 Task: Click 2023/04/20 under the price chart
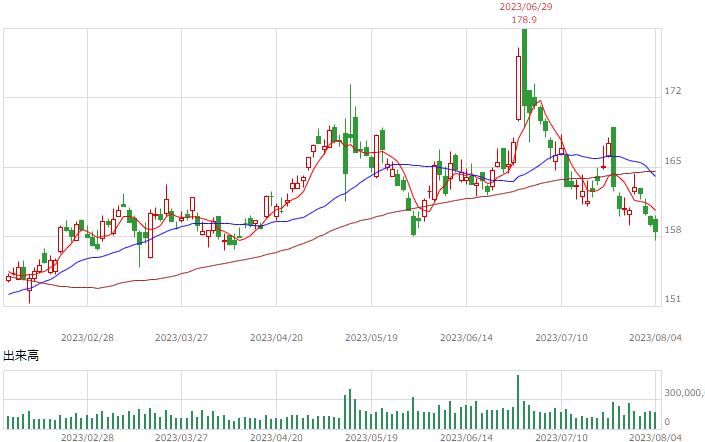tap(277, 338)
